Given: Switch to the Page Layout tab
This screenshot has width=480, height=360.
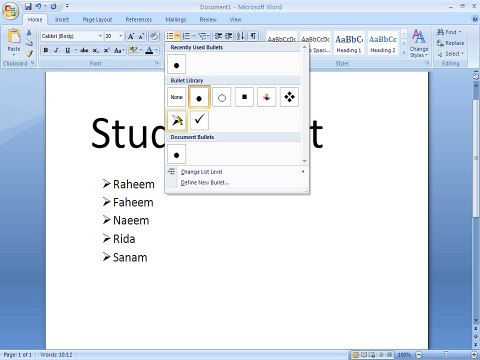Looking at the screenshot, I should [97, 20].
